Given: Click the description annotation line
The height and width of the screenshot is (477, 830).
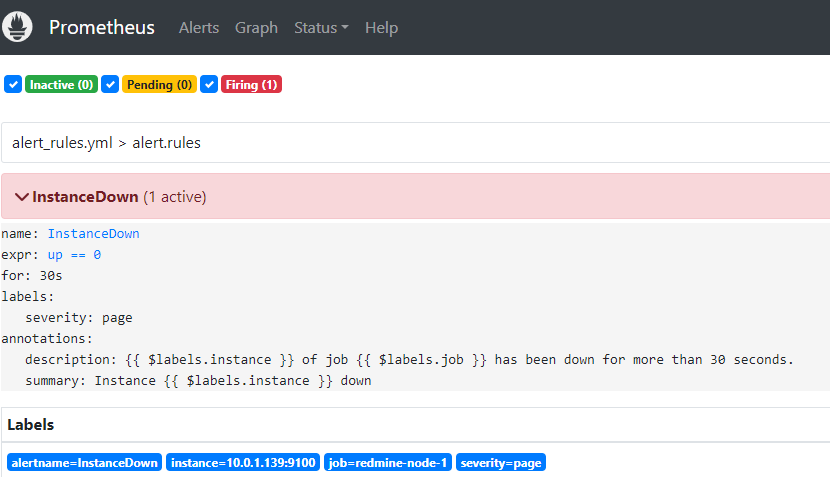Looking at the screenshot, I should 409,359.
